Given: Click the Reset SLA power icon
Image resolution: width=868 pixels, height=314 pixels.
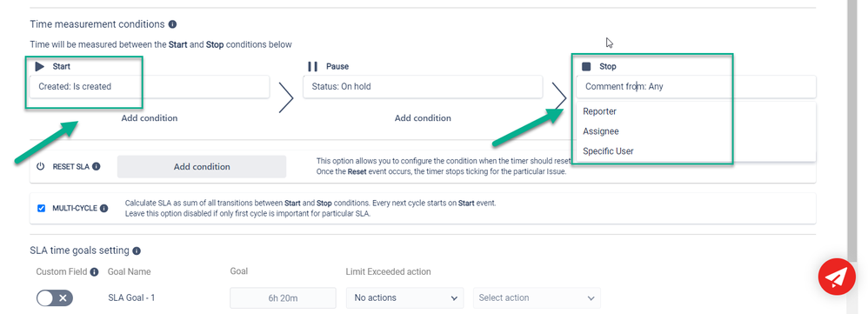Looking at the screenshot, I should pos(40,166).
